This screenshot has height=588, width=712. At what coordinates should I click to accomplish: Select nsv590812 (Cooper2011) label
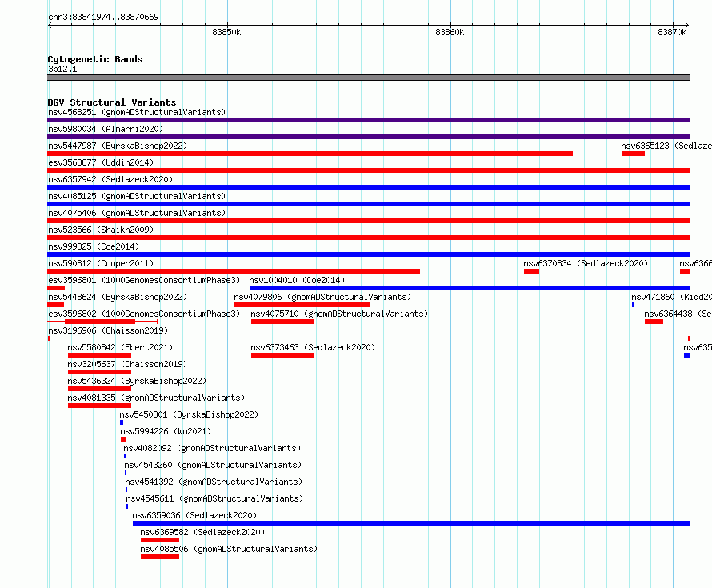tap(101, 263)
